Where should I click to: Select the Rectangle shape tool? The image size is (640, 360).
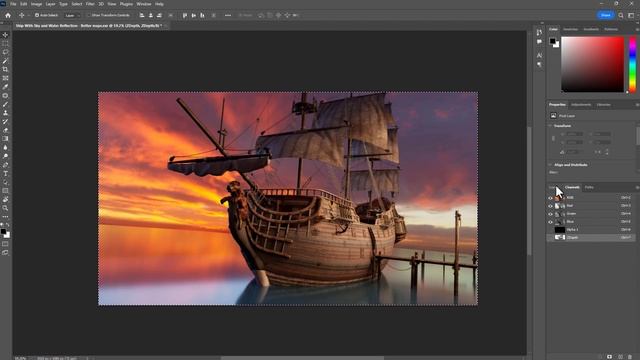tap(5, 191)
